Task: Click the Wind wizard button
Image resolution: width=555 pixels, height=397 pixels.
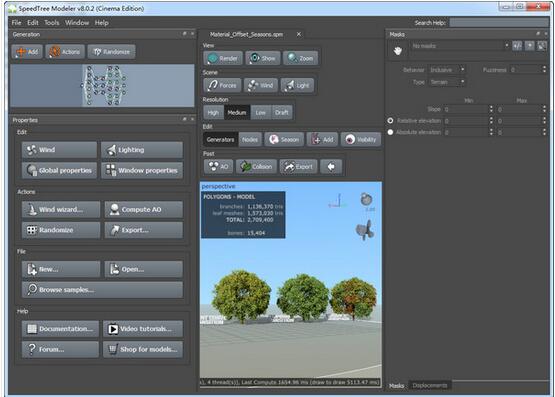Action: [61, 209]
